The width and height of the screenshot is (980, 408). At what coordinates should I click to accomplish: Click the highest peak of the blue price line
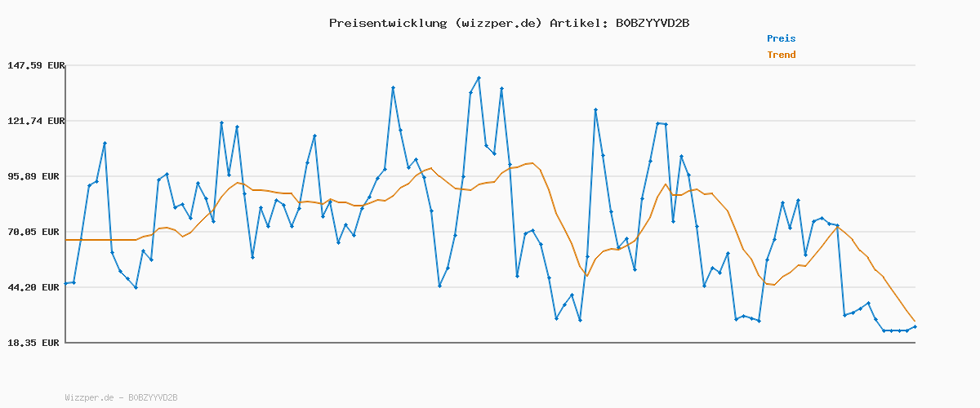click(479, 78)
